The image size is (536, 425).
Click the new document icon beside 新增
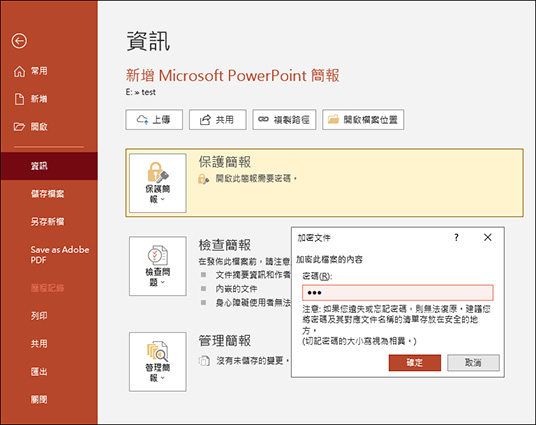pos(19,99)
